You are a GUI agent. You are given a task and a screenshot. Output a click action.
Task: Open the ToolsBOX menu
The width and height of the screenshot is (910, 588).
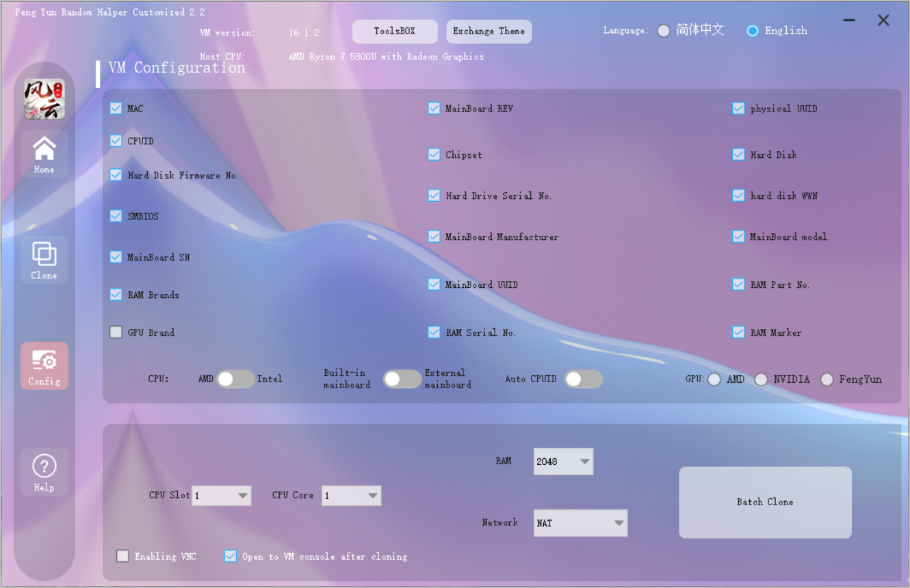point(395,31)
